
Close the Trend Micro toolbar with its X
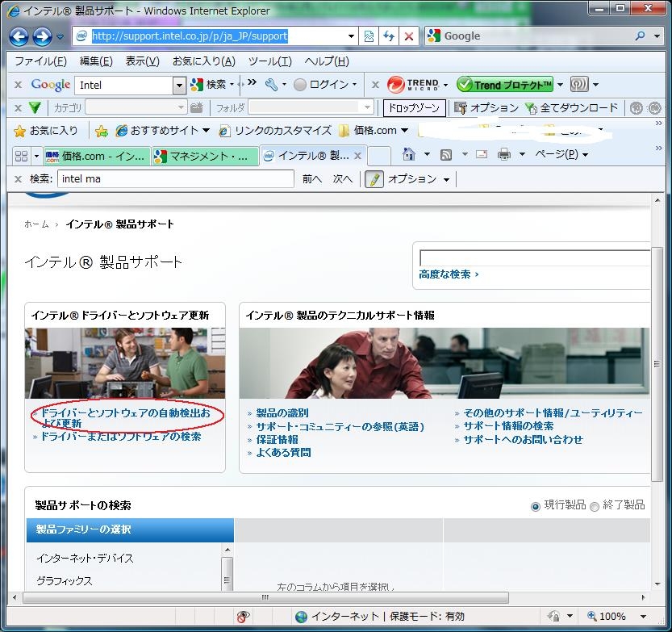[375, 85]
